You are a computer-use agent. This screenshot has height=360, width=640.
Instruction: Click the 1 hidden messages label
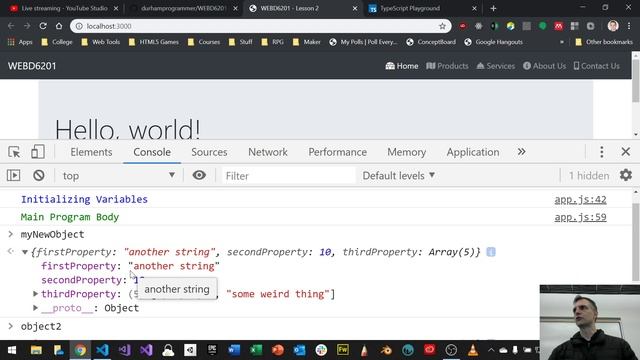click(589, 176)
